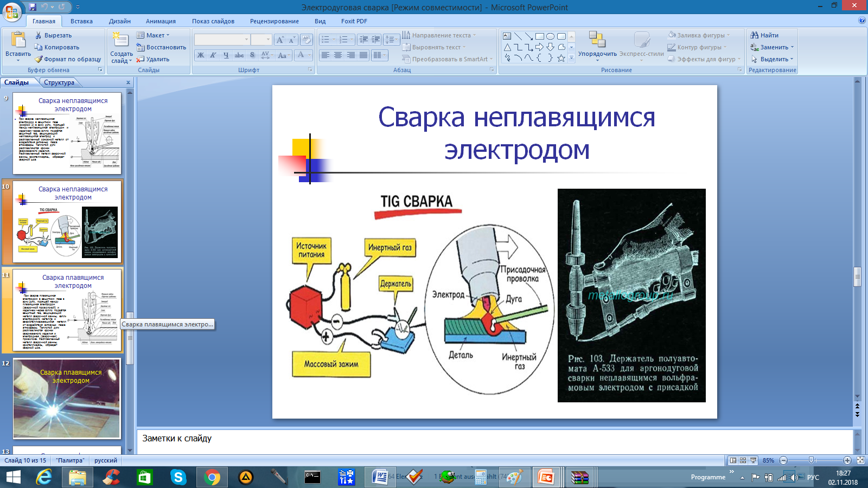Click Найти find button
This screenshot has width=868, height=488.
pyautogui.click(x=764, y=35)
